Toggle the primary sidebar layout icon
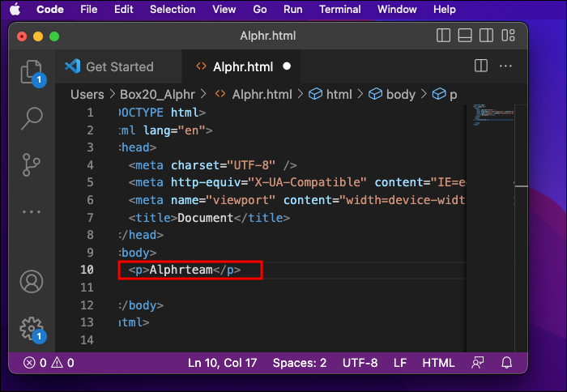The image size is (567, 392). click(443, 36)
